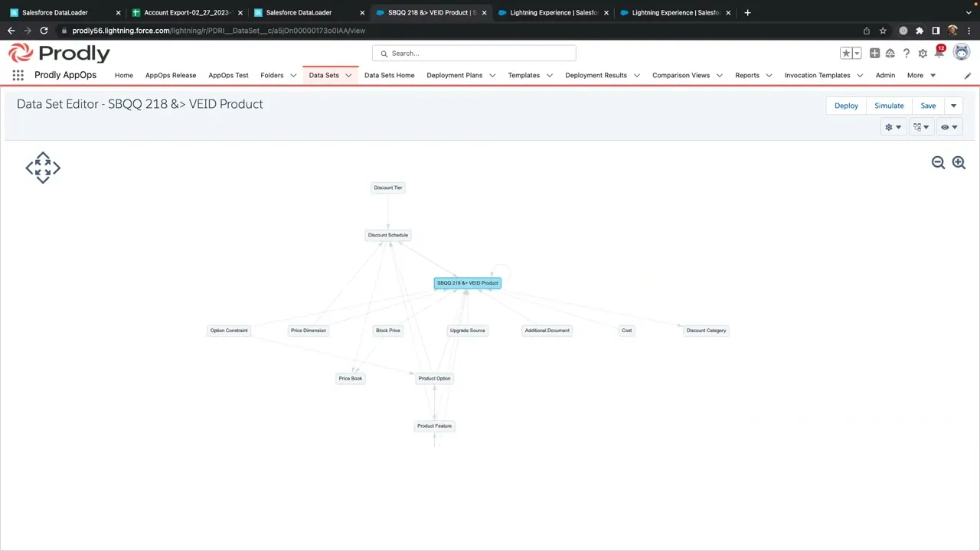This screenshot has width=980, height=551.
Task: Select the Cost node
Action: [627, 331]
